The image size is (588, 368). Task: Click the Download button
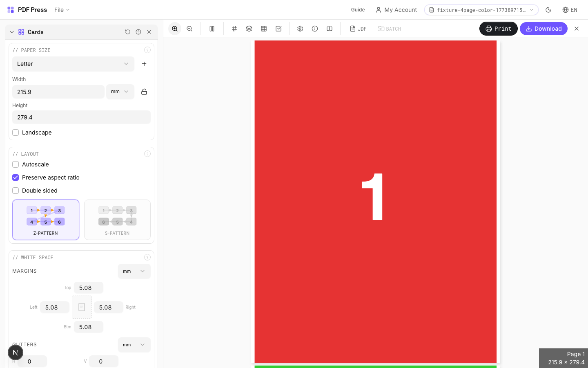click(x=543, y=29)
